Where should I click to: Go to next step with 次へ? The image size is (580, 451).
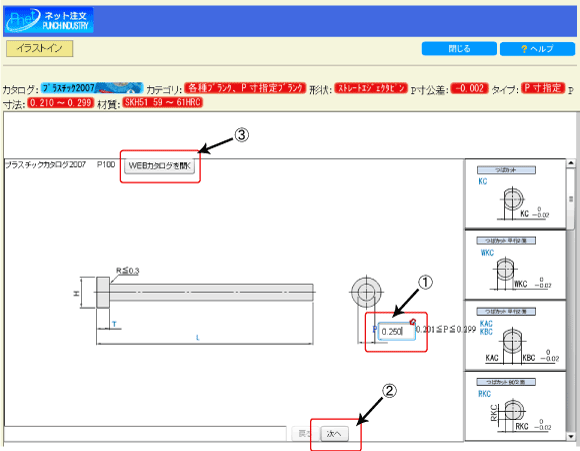click(334, 433)
